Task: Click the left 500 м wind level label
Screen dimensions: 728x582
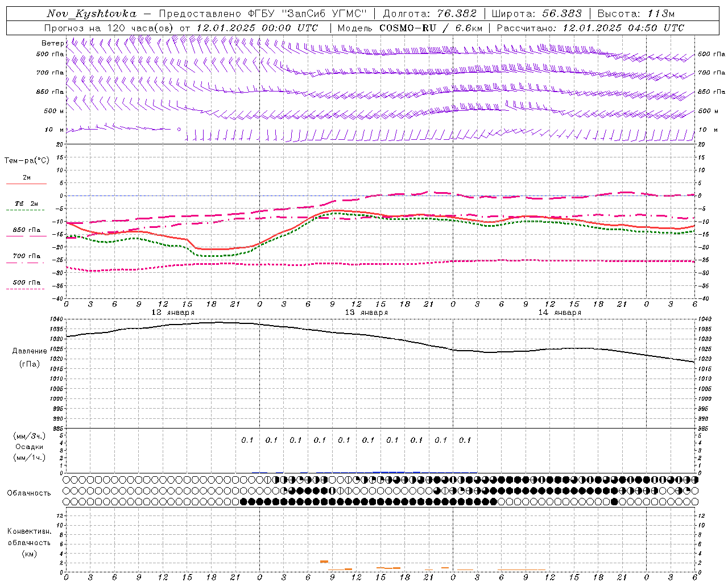Action: click(x=54, y=111)
